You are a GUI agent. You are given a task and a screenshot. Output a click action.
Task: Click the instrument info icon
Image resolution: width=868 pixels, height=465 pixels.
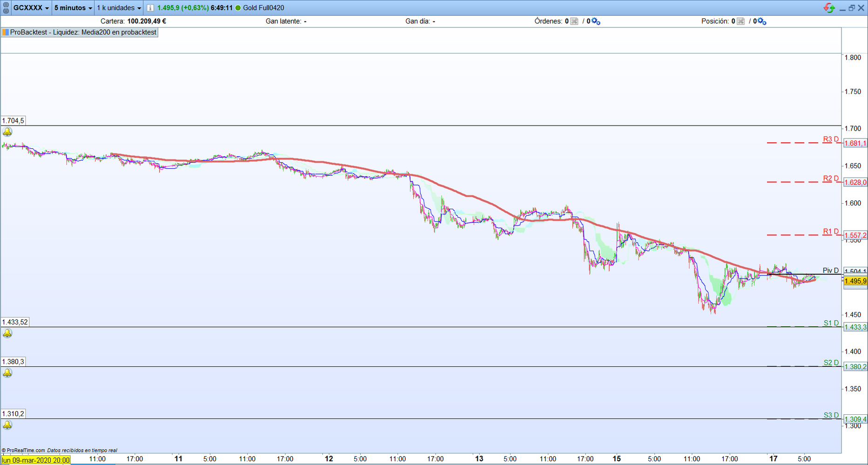(150, 7)
